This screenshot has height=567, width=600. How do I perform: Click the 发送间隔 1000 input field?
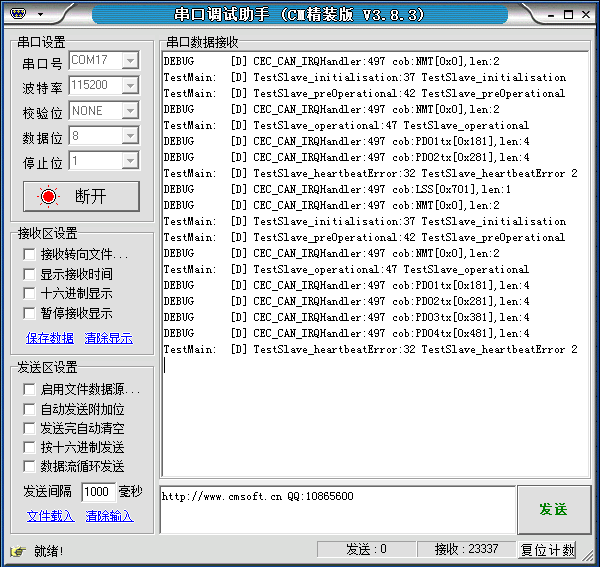pyautogui.click(x=98, y=492)
